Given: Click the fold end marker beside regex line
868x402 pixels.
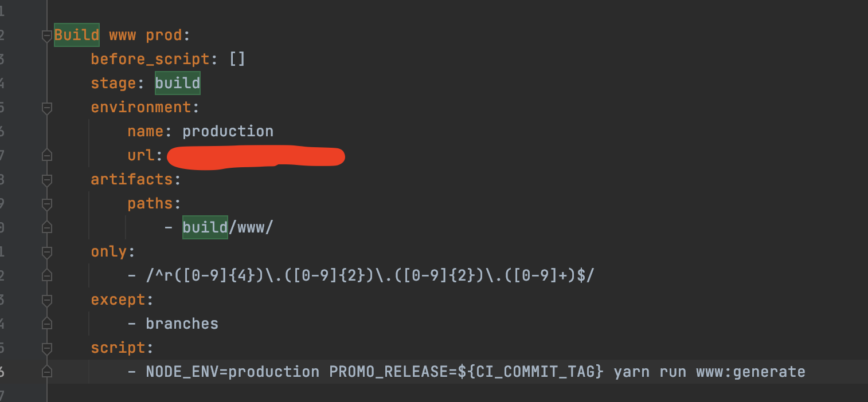Looking at the screenshot, I should 47,275.
